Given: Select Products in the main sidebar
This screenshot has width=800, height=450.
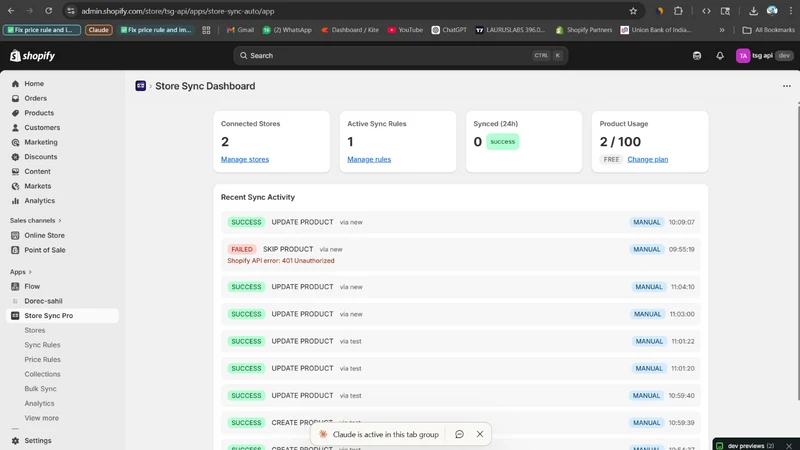Looking at the screenshot, I should (x=39, y=113).
